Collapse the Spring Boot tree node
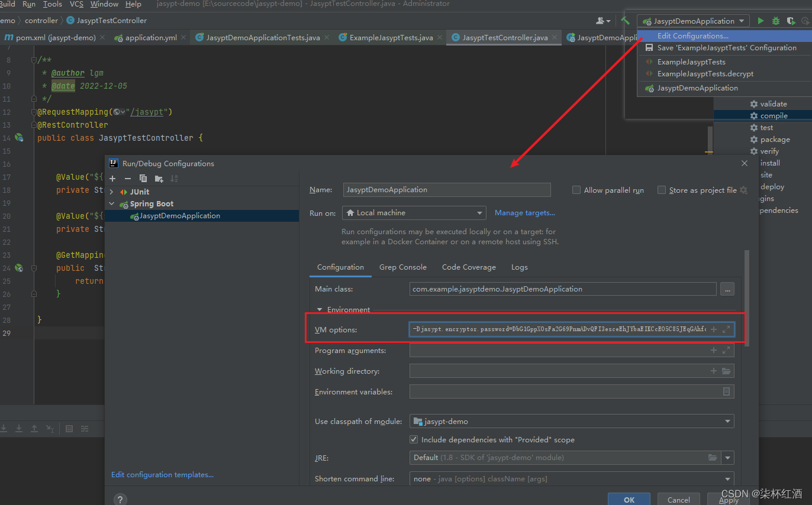Image resolution: width=812 pixels, height=505 pixels. click(112, 204)
